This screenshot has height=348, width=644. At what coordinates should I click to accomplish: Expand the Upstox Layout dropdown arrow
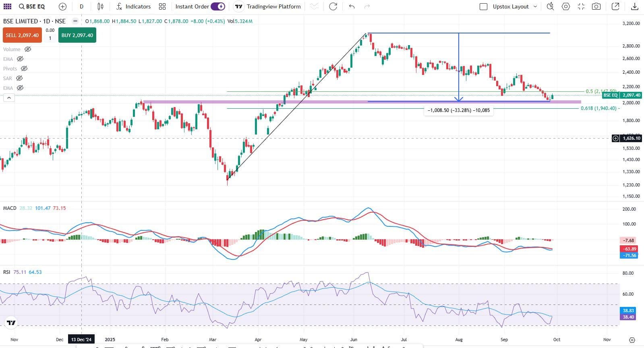535,6
